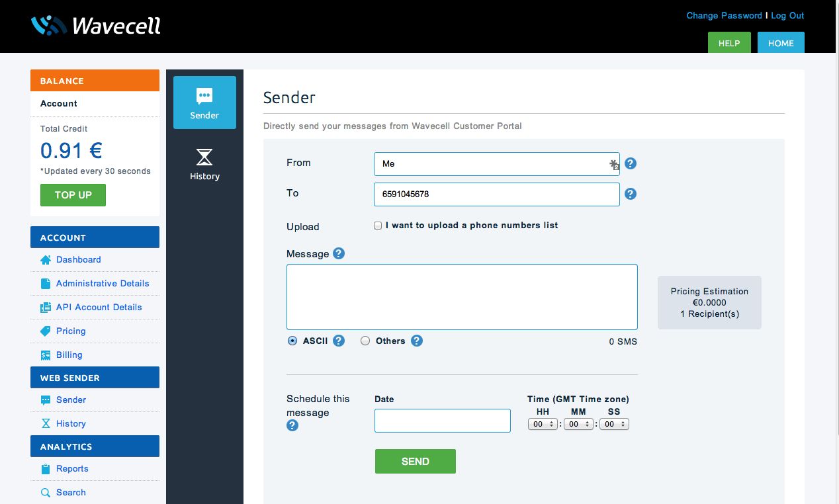The width and height of the screenshot is (839, 504).
Task: Open Dashboard in the Account sidebar
Action: (78, 259)
